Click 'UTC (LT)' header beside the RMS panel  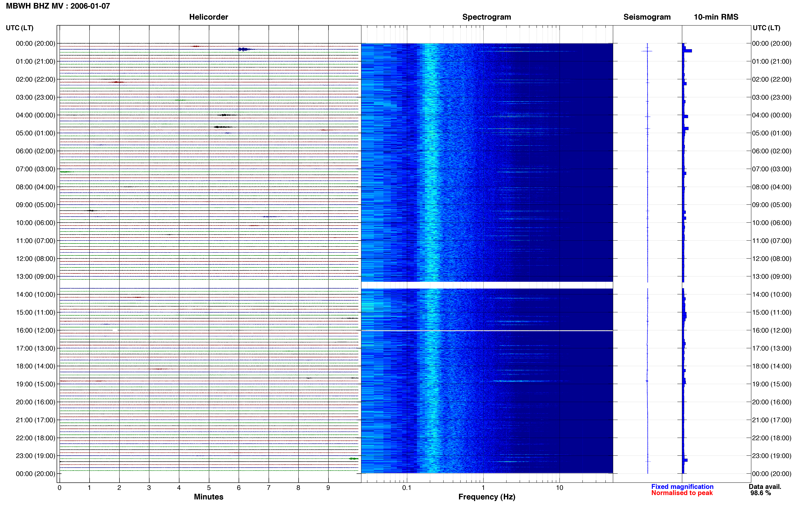point(766,28)
